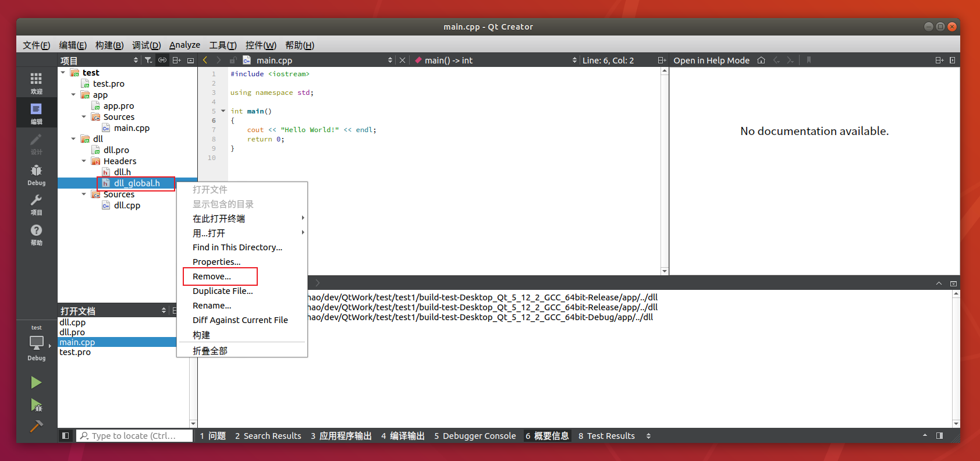Click the Build hammer icon
The width and height of the screenshot is (980, 461).
(36, 426)
